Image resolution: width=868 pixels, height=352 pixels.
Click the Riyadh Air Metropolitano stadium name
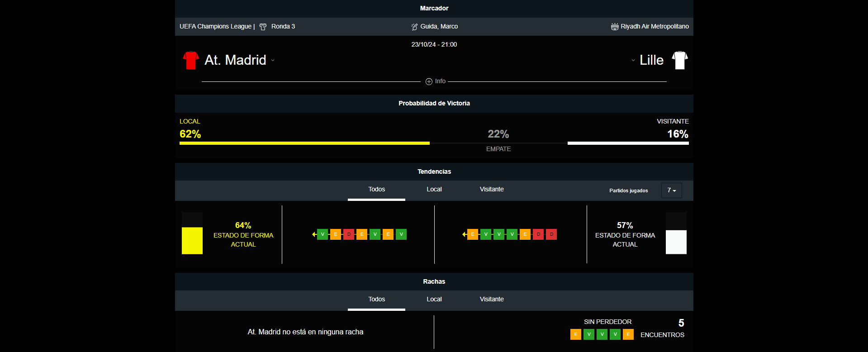tap(655, 27)
